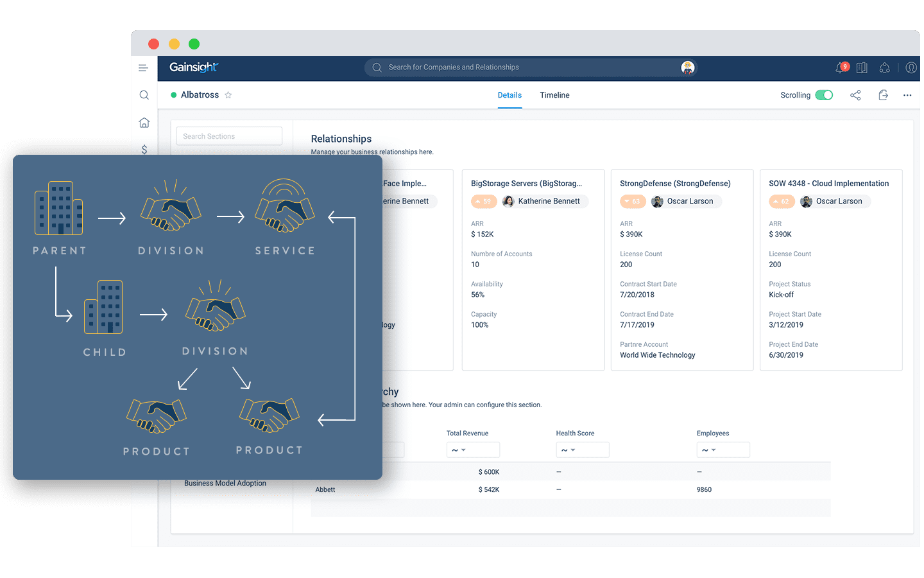Open the three-dot more options menu
The width and height of the screenshot is (924, 578).
907,95
